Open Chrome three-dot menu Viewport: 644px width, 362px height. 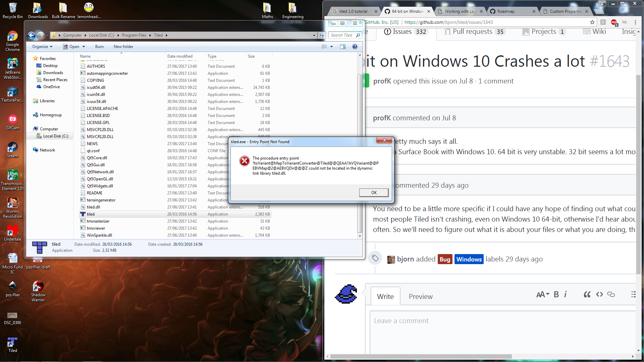pos(635,22)
